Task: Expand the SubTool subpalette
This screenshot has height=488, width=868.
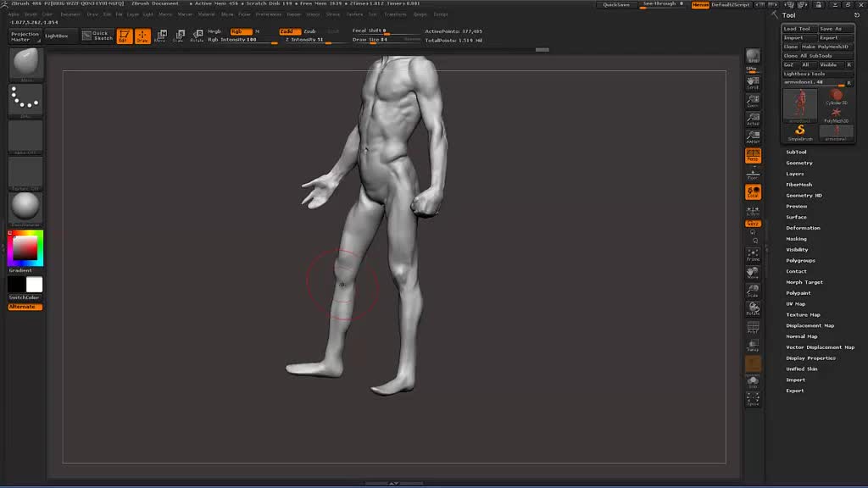Action: (x=795, y=152)
